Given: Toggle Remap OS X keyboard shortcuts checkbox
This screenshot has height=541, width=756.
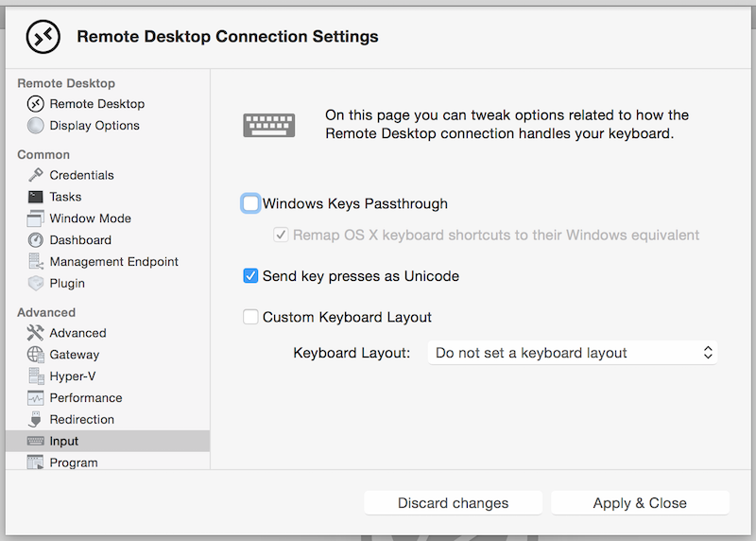Looking at the screenshot, I should coord(281,235).
